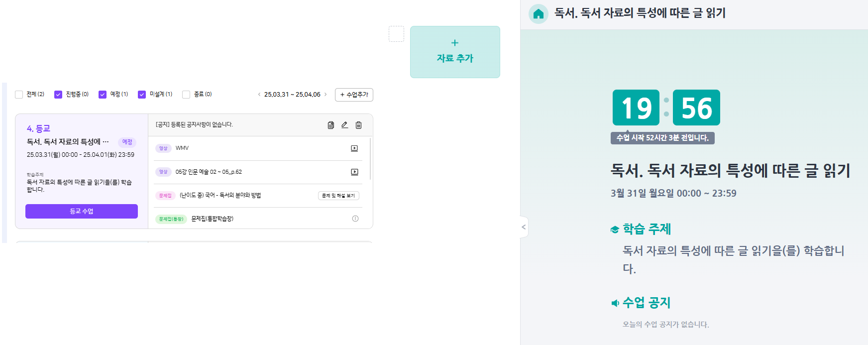Delete the class using the trash icon

pos(358,125)
